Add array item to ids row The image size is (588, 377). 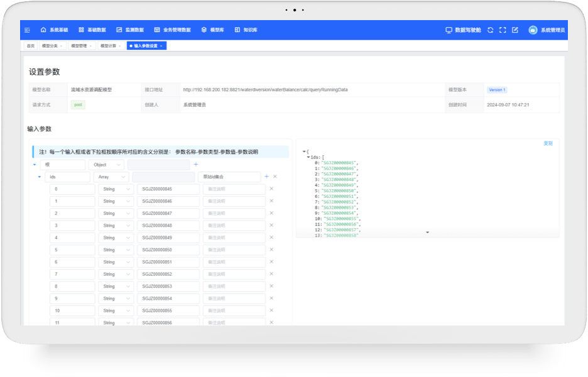[x=266, y=177]
